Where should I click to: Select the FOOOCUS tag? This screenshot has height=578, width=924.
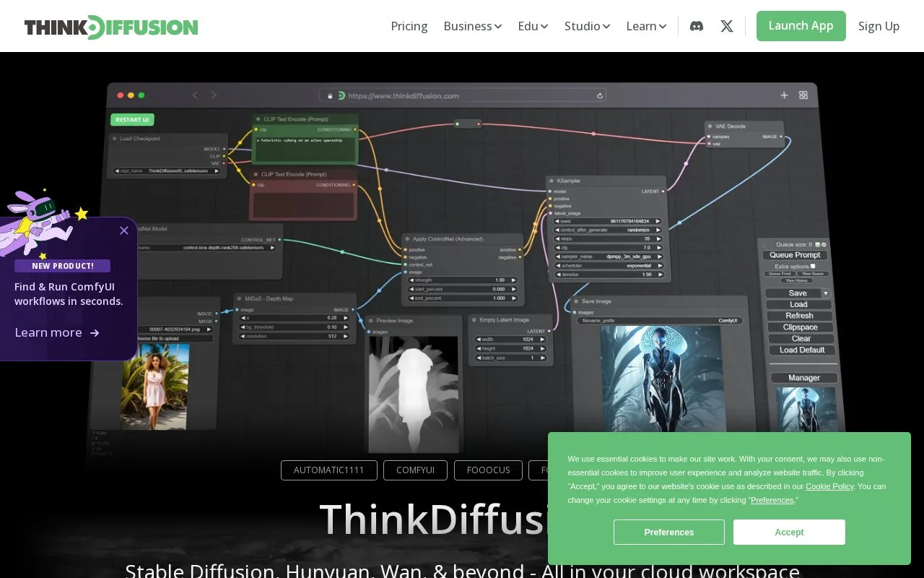(489, 470)
